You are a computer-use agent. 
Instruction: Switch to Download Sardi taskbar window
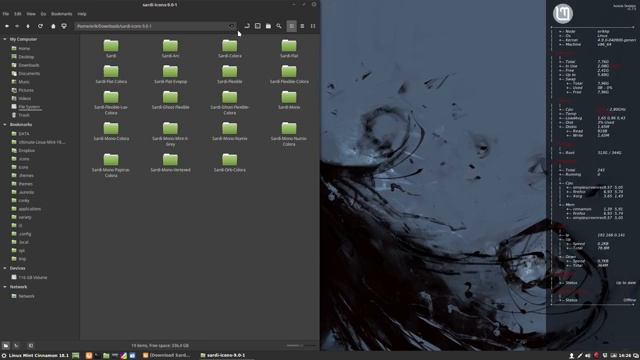167,356
